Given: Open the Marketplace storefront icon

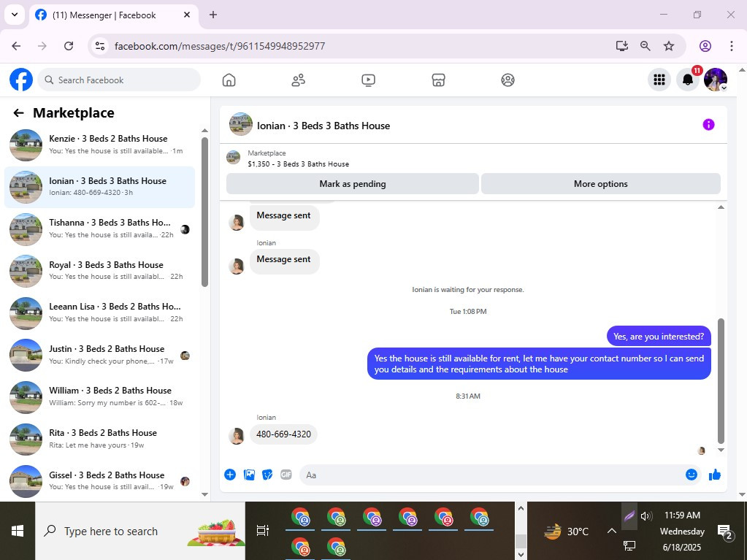Looking at the screenshot, I should point(438,80).
